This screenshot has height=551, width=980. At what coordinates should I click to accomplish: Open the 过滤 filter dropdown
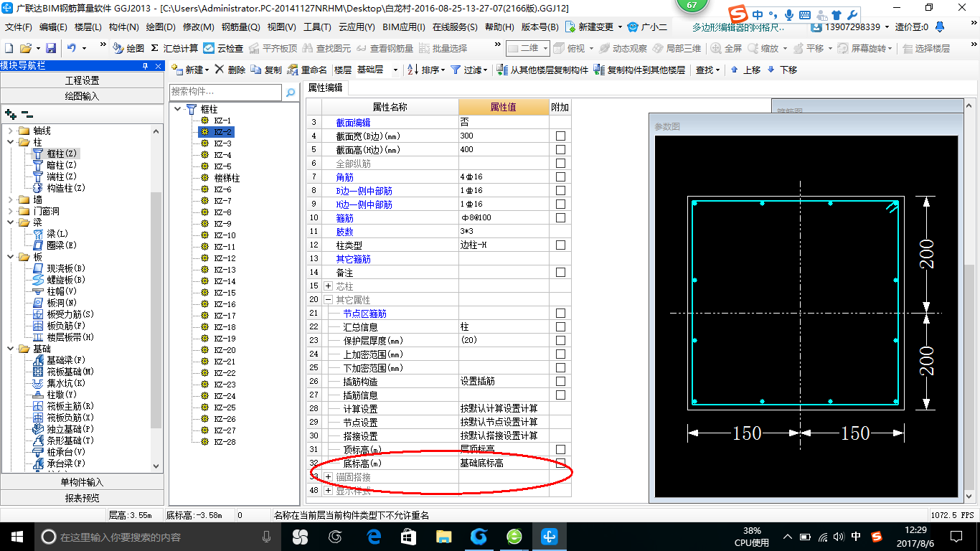468,70
